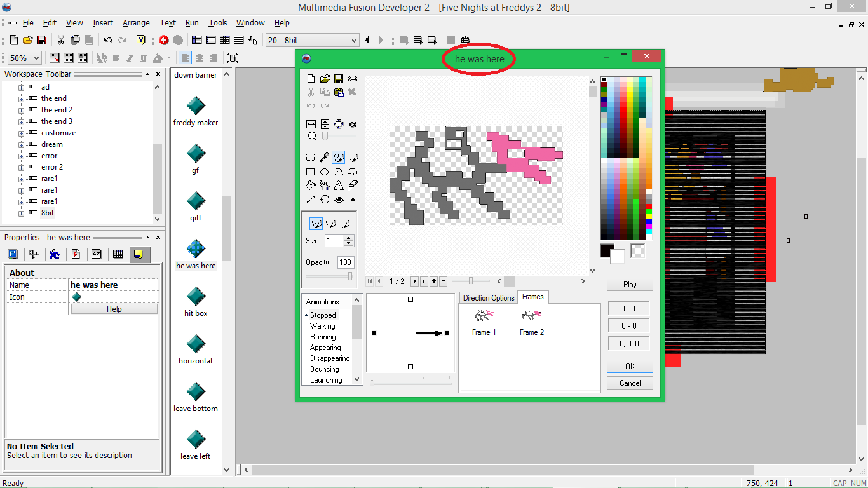868x488 pixels.
Task: Expand the 'ad' tree item
Action: (x=21, y=88)
